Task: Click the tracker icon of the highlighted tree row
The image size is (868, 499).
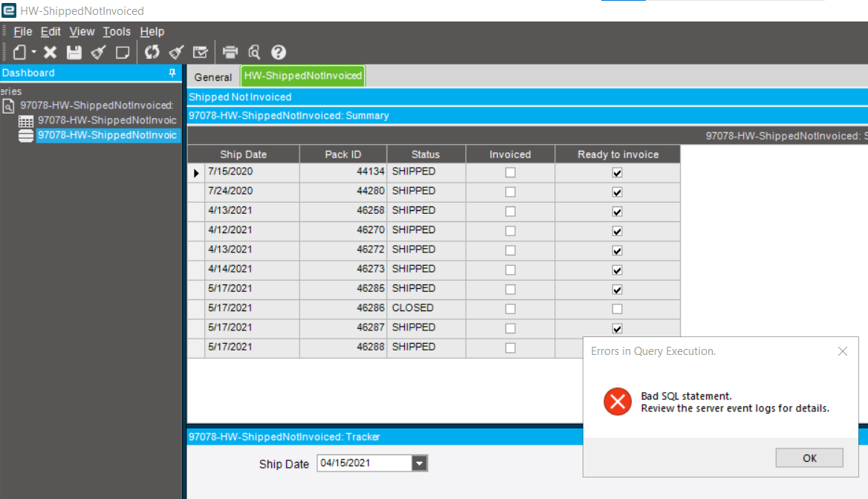Action: [x=26, y=136]
